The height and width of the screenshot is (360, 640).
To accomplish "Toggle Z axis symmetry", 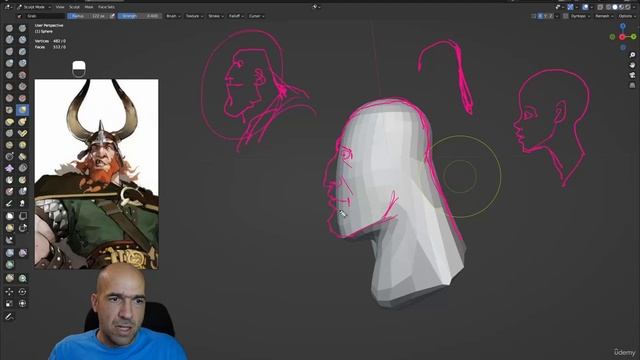I will (x=551, y=16).
